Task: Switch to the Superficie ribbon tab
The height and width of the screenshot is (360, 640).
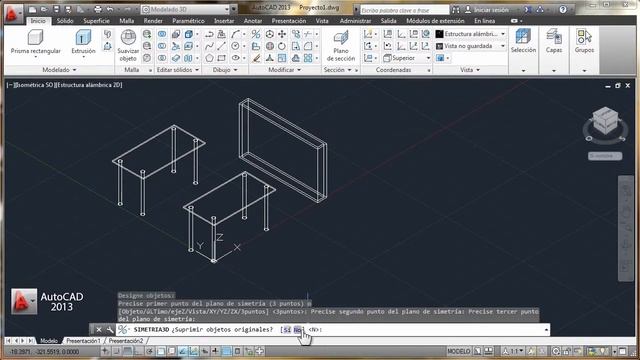Action: (x=96, y=20)
